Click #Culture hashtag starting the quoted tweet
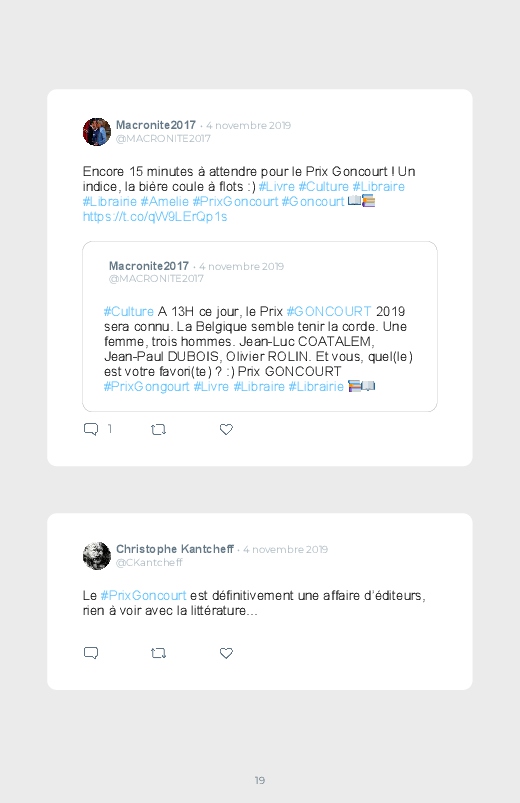 pos(129,311)
